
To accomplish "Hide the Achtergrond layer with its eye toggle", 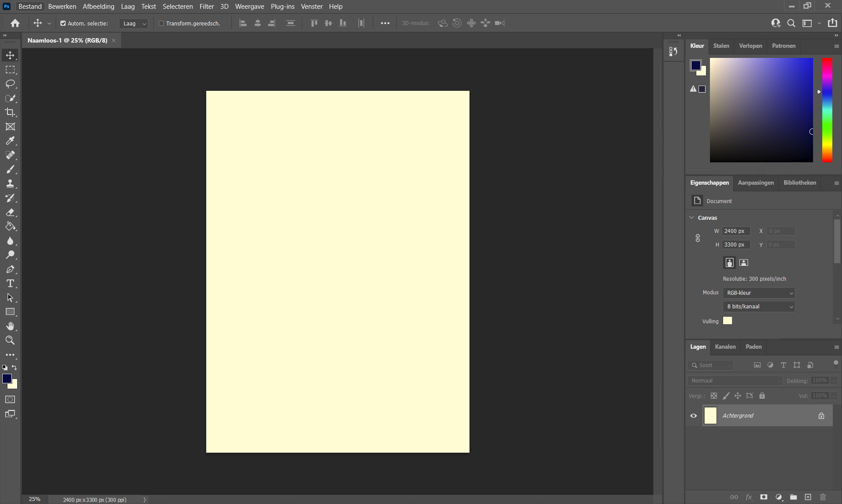I will click(x=693, y=415).
